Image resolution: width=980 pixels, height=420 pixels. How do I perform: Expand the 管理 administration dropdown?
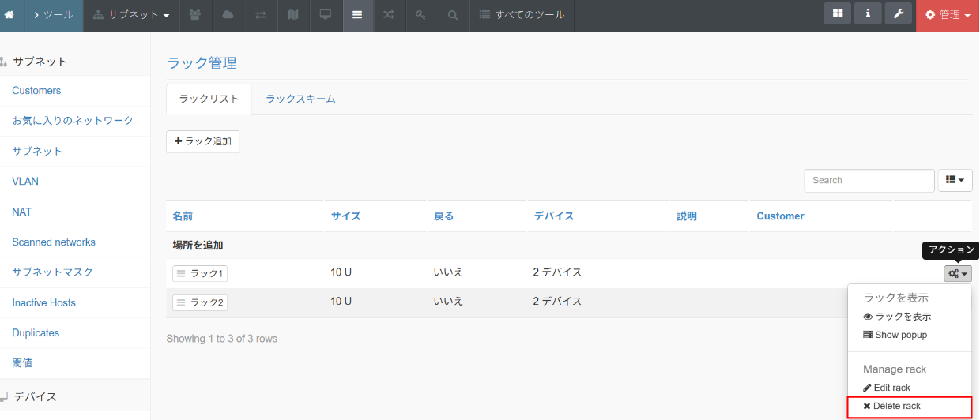coord(948,15)
